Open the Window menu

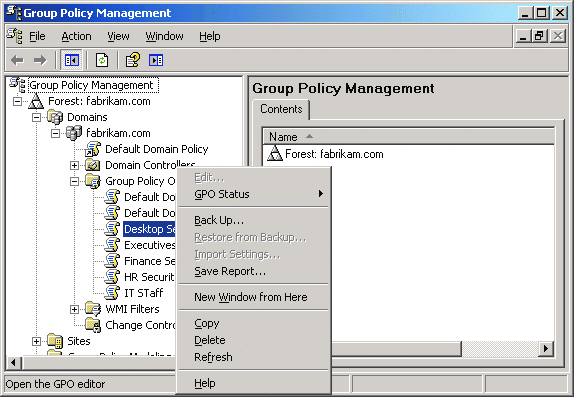pyautogui.click(x=164, y=36)
